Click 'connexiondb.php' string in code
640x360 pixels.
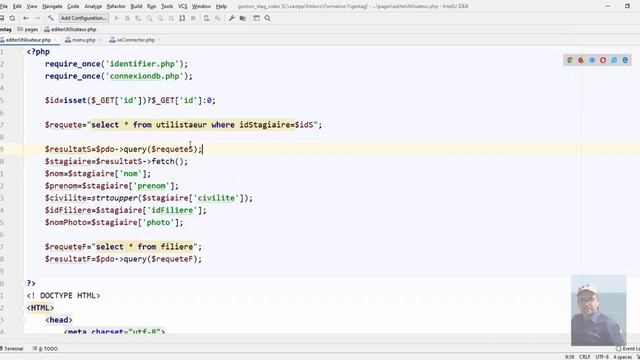tap(145, 76)
